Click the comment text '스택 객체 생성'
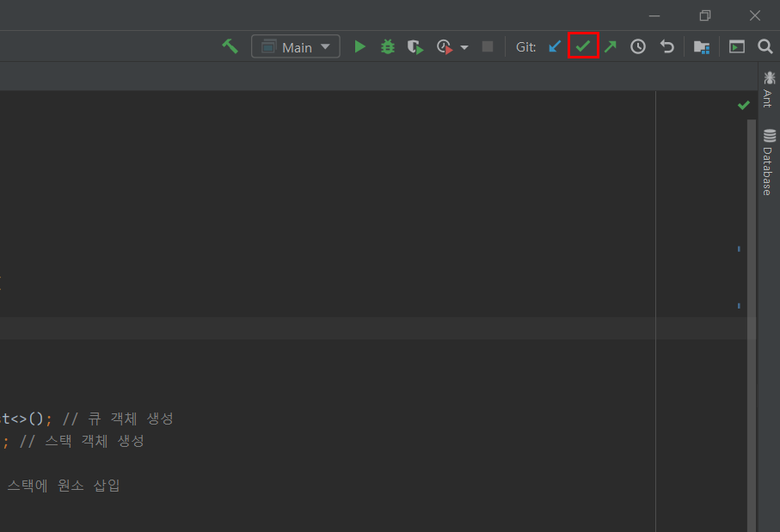The width and height of the screenshot is (780, 532). pyautogui.click(x=95, y=441)
